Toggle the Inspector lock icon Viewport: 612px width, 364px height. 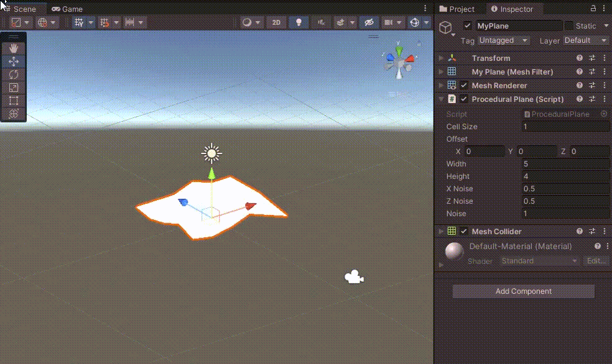593,8
